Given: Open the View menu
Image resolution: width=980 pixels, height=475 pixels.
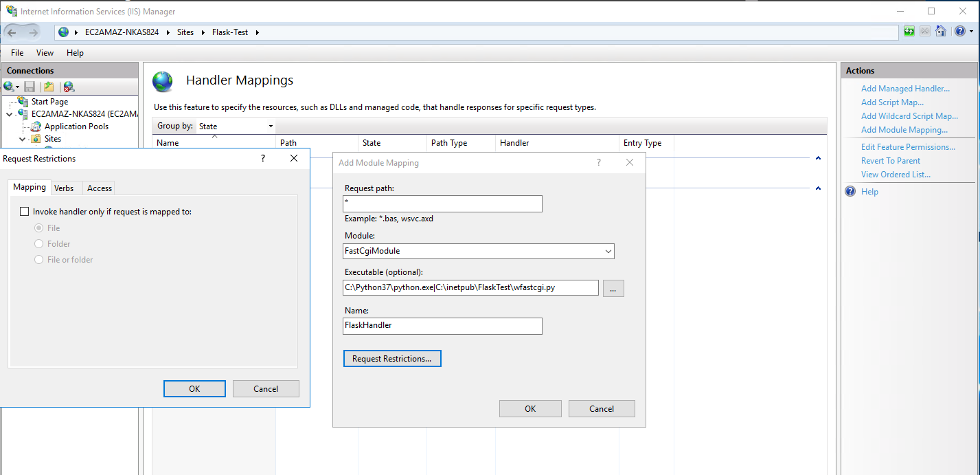Looking at the screenshot, I should (45, 53).
